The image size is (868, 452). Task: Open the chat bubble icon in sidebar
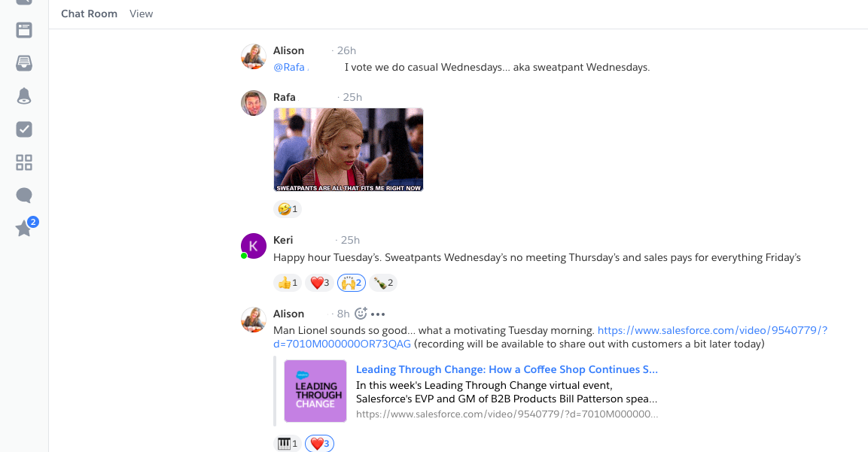point(24,196)
